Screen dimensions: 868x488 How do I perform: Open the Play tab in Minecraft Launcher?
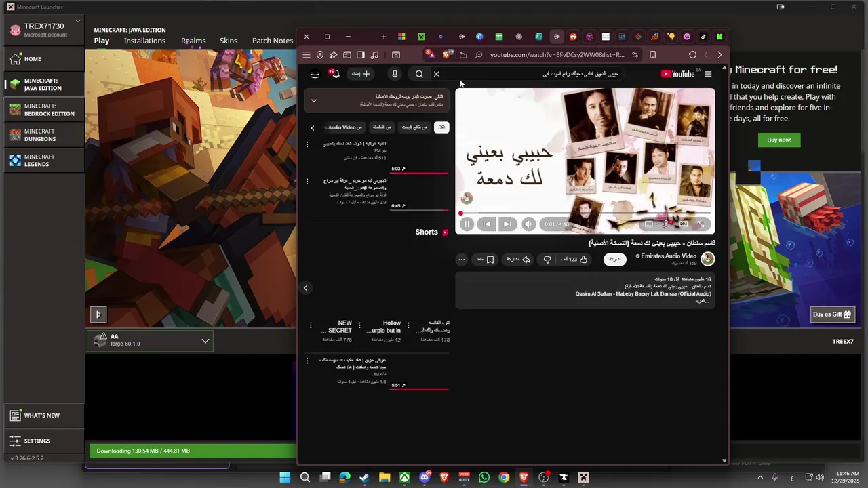pos(102,41)
